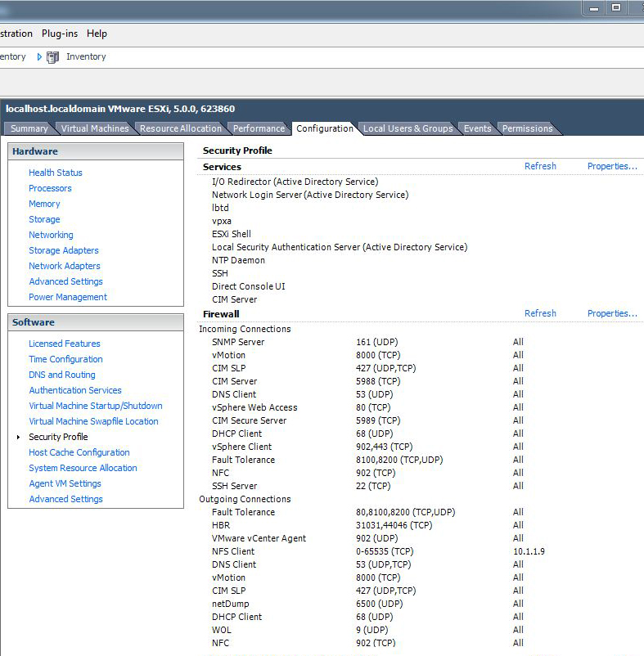
Task: Select the vSphere Web Access rule
Action: (254, 407)
